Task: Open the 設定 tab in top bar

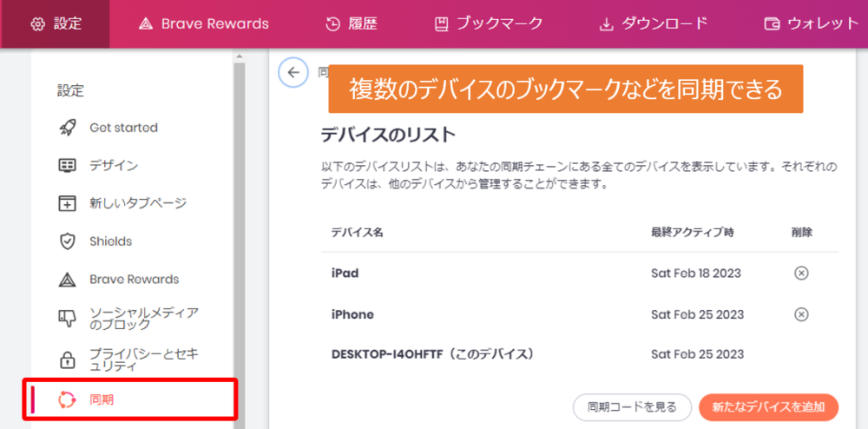Action: click(x=55, y=23)
